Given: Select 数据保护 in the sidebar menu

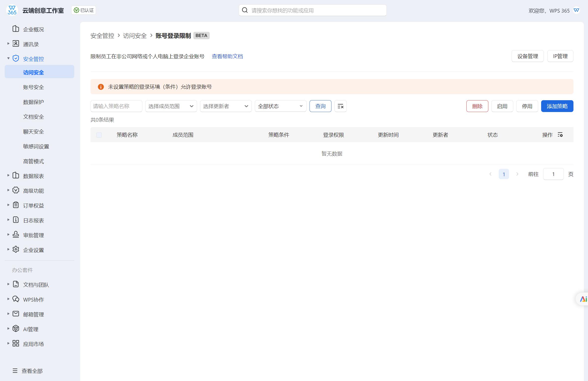Looking at the screenshot, I should pyautogui.click(x=33, y=102).
